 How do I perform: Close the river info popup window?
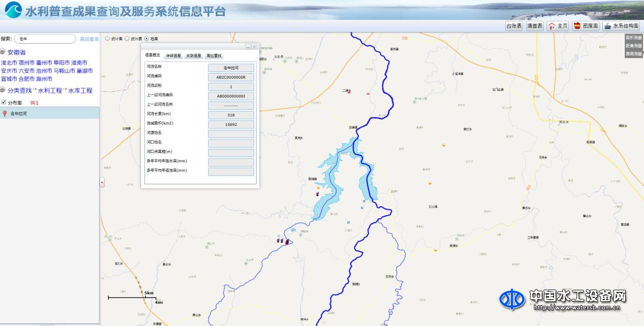254,46
